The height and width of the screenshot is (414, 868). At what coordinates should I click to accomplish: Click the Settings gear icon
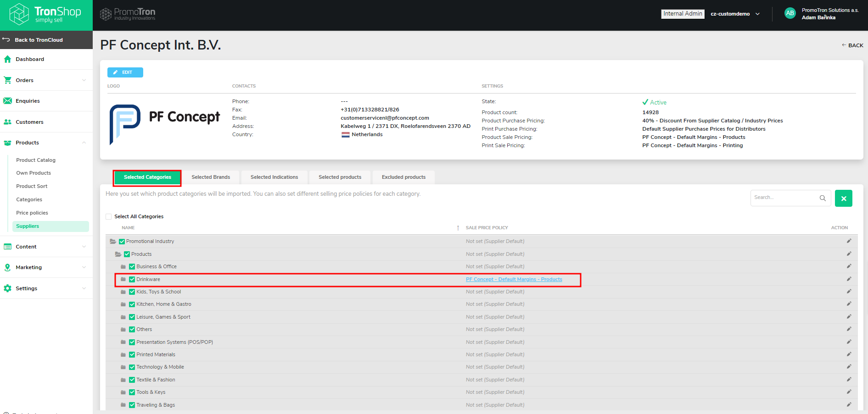[7, 288]
